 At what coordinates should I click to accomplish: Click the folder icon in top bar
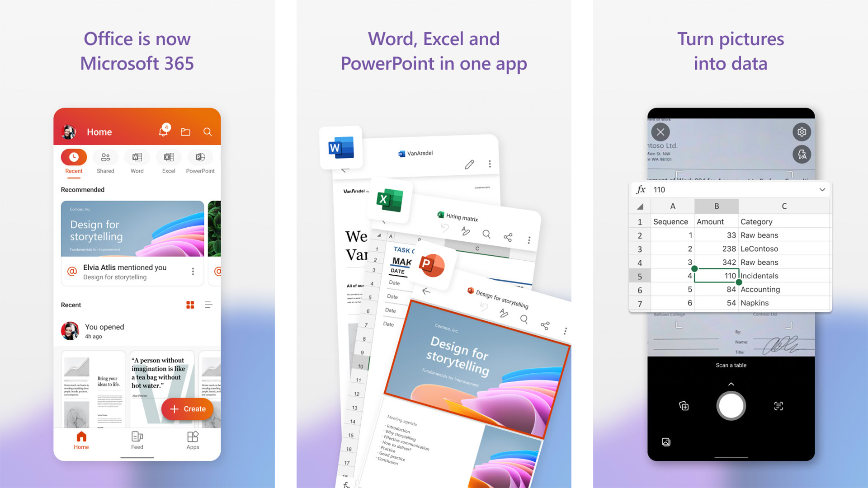[185, 131]
